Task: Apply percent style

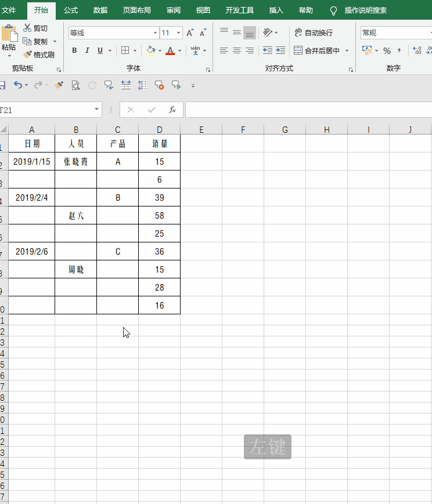Action: [387, 50]
